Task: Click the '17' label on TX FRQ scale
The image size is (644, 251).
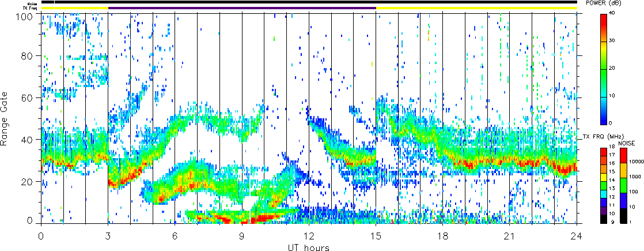Action: [x=612, y=155]
